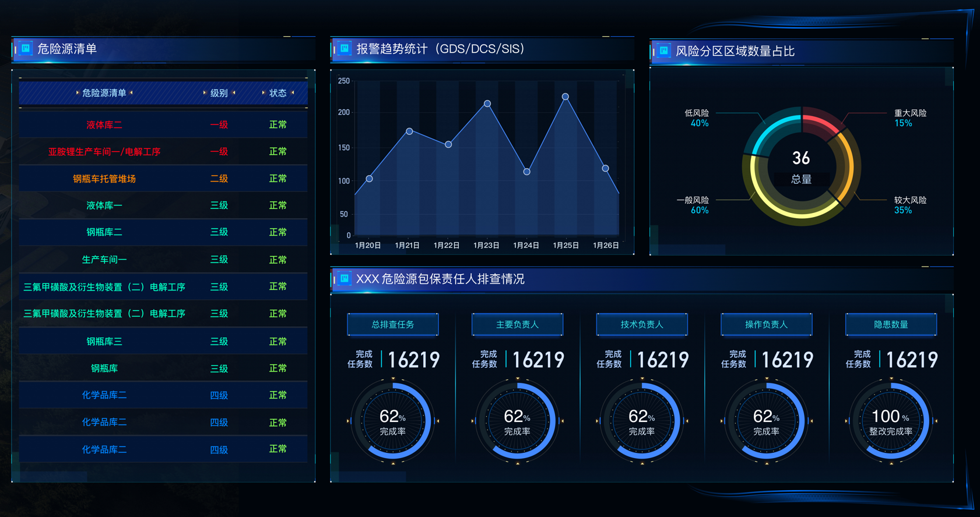Click the 1月25日 peak data point
Image resolution: width=980 pixels, height=517 pixels.
pos(565,96)
